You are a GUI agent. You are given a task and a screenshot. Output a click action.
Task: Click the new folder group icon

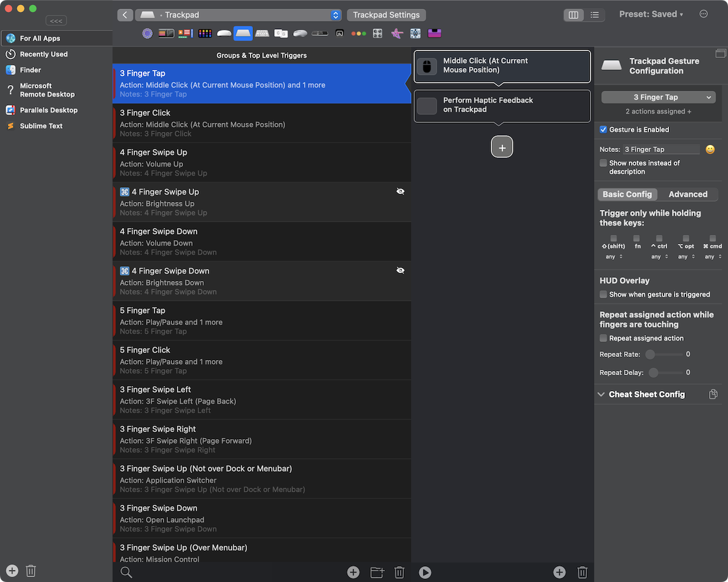click(x=377, y=572)
